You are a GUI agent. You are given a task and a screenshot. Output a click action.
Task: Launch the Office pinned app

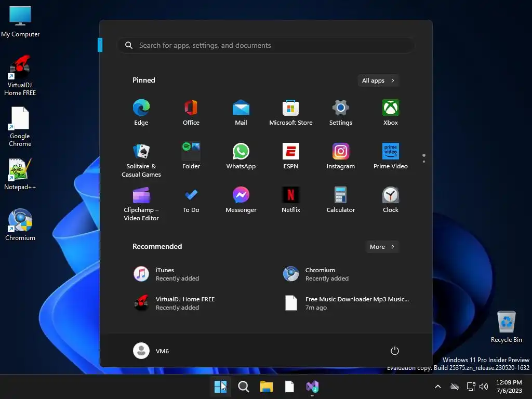[x=191, y=112]
